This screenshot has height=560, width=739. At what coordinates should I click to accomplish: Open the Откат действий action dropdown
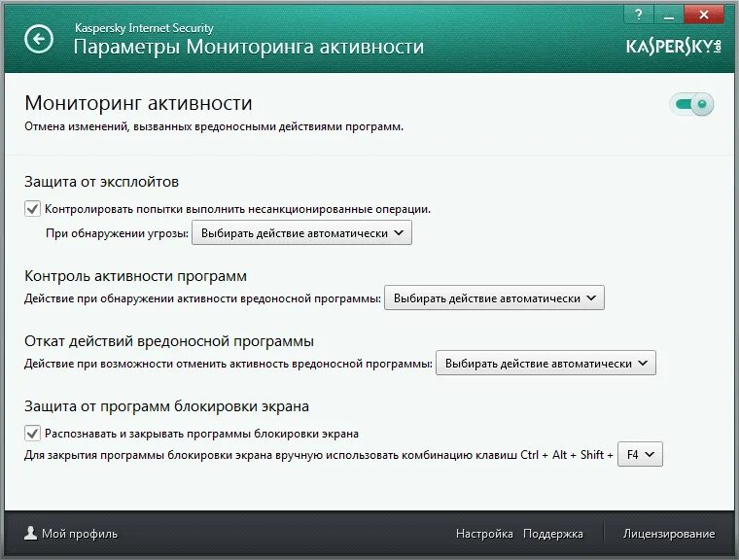coord(545,363)
